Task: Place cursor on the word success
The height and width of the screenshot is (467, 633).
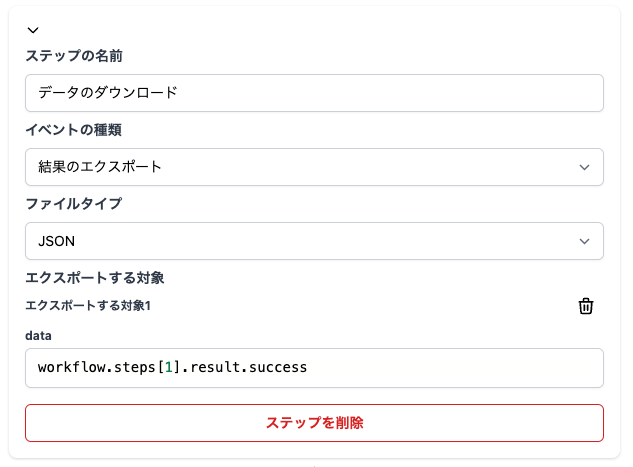Action: pyautogui.click(x=278, y=367)
